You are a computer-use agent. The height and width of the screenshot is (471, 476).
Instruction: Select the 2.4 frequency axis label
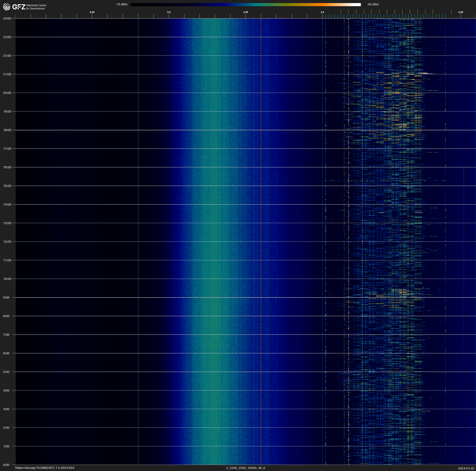(322, 12)
